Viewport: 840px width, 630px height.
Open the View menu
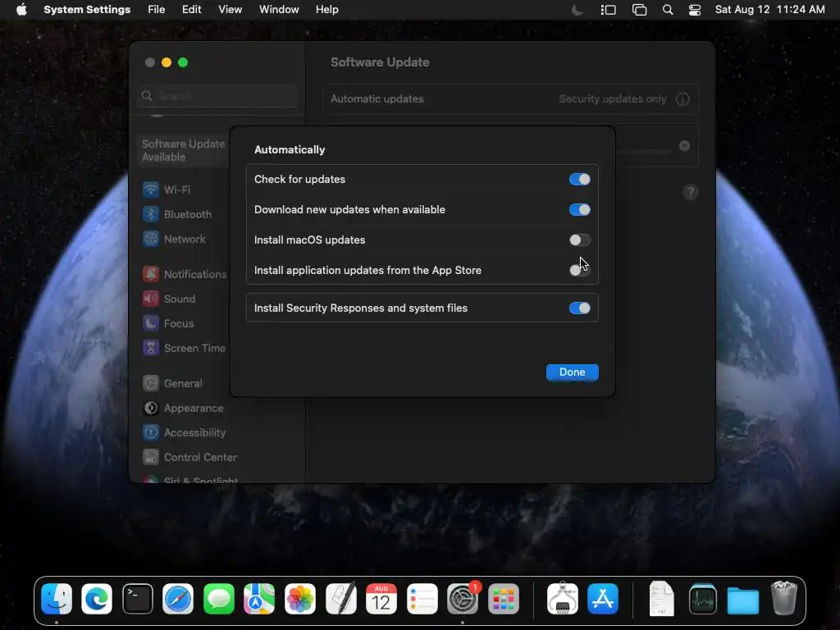pos(230,10)
